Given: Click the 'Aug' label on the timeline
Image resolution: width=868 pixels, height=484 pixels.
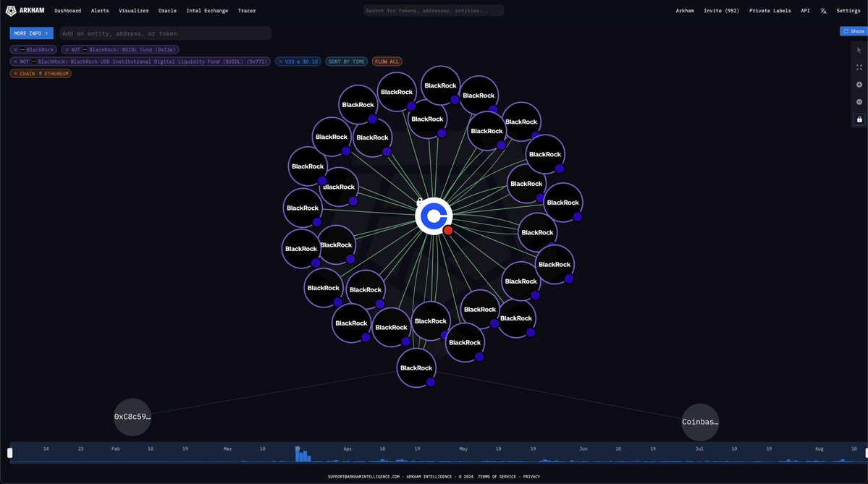Looking at the screenshot, I should click(819, 449).
